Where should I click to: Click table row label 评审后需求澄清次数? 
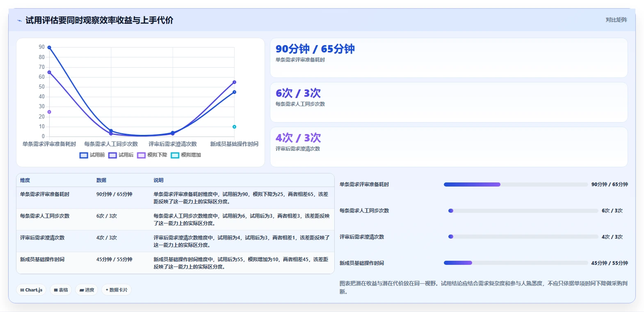tap(42, 238)
